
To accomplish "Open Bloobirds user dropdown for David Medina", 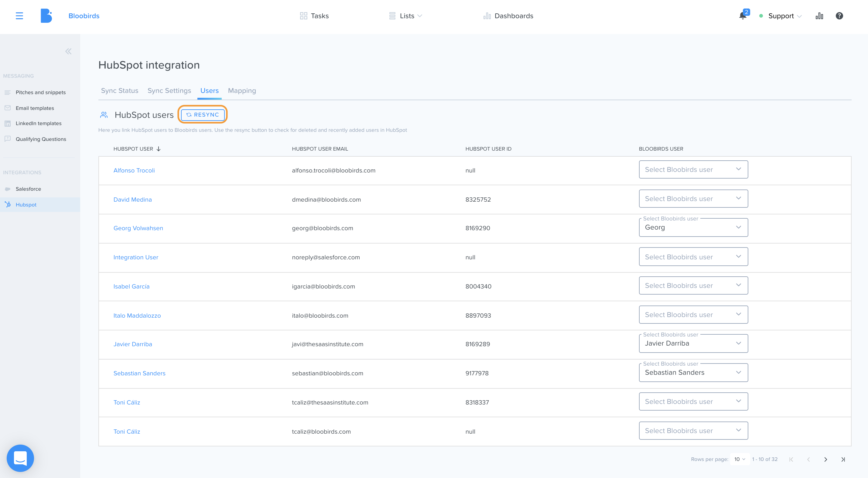I will pos(693,199).
